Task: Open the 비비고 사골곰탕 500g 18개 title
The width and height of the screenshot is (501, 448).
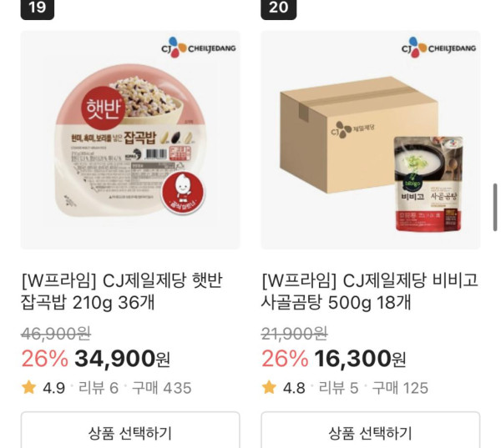Action: [x=370, y=291]
